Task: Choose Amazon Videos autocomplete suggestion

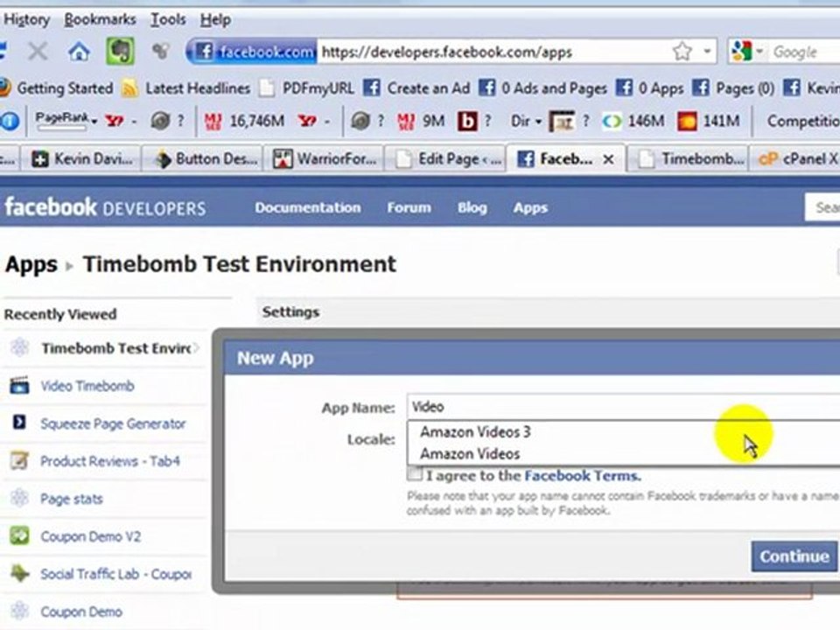Action: click(x=624, y=454)
